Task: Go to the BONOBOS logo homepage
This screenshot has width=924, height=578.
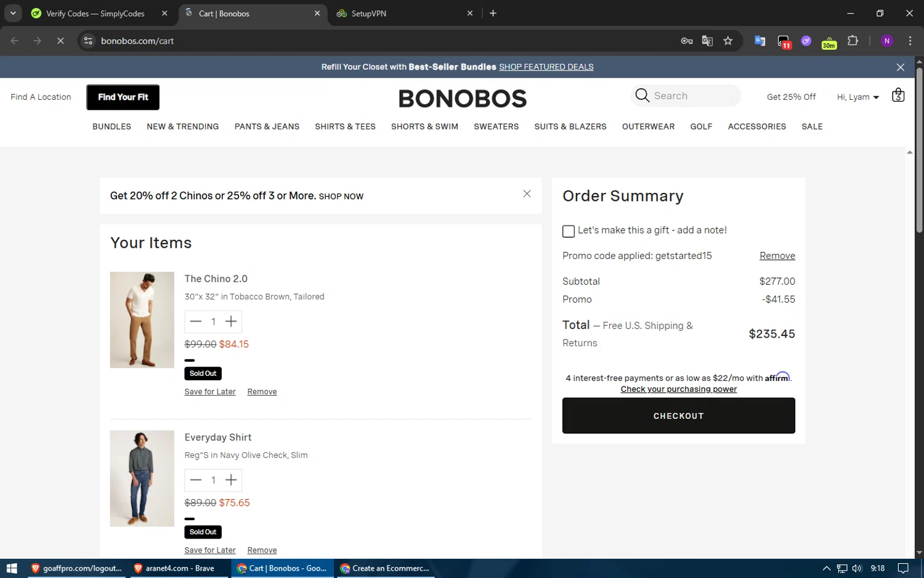Action: click(x=463, y=99)
